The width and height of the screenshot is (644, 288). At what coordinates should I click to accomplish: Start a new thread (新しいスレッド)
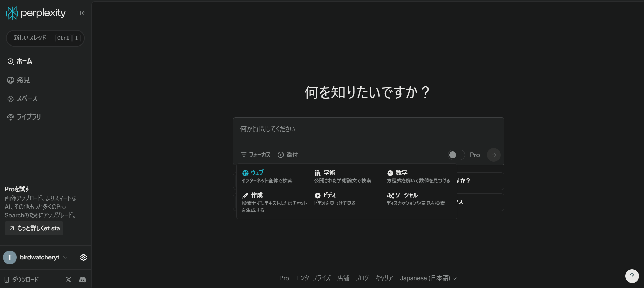45,38
